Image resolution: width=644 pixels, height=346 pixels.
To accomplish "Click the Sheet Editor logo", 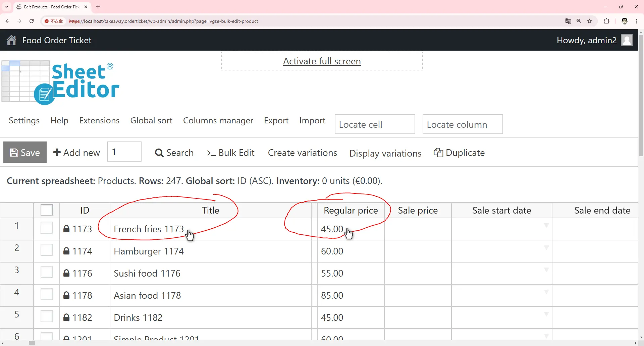I will pyautogui.click(x=60, y=82).
